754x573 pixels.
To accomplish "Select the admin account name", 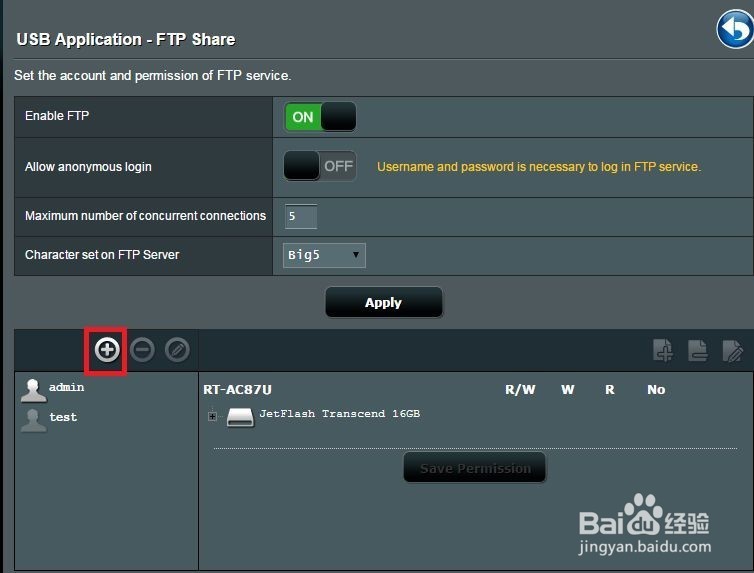I will (x=67, y=387).
